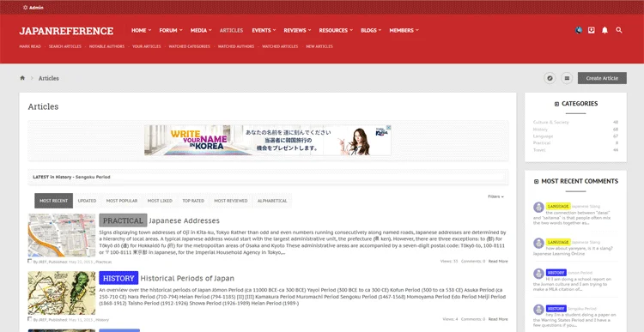
Task: Click the Most Recent Comments header icon
Action: [536, 181]
